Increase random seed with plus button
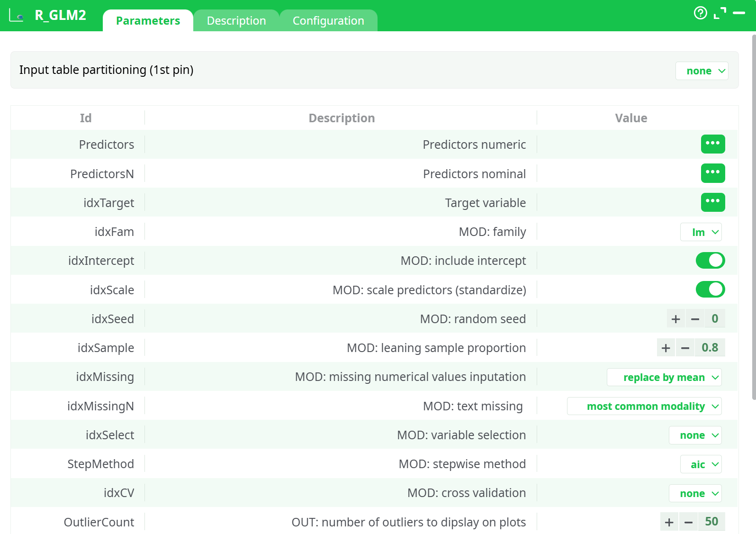756x534 pixels. click(x=676, y=319)
